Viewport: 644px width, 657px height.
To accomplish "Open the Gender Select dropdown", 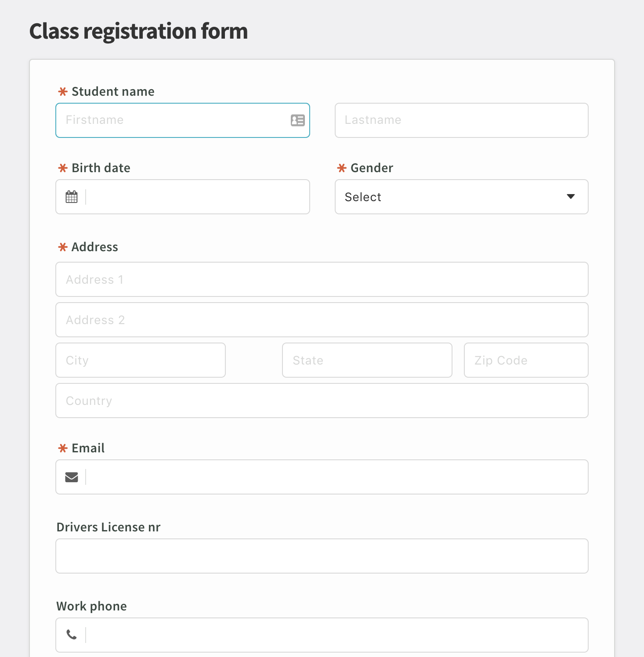I will pyautogui.click(x=461, y=197).
